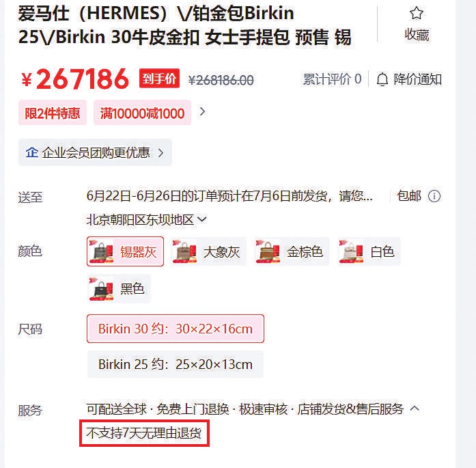476x468 pixels.
Task: Click the 限2件特惠 promotion tag
Action: click(x=53, y=113)
